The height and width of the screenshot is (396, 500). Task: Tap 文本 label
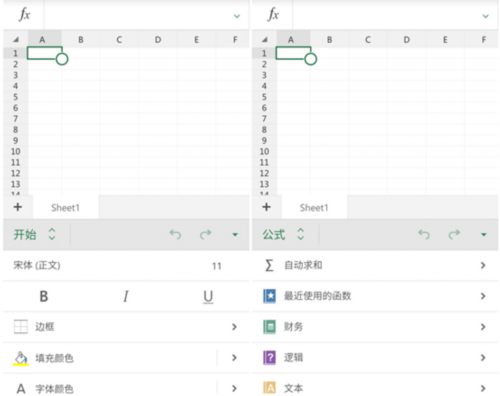(x=293, y=388)
